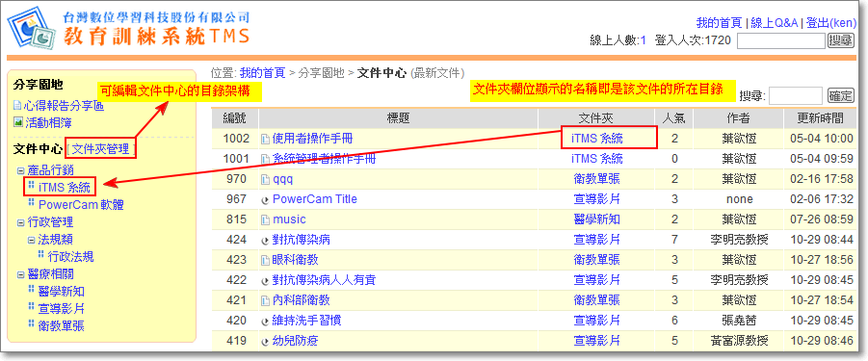Select 衛教單張 folder in sidebar tree

tap(61, 326)
